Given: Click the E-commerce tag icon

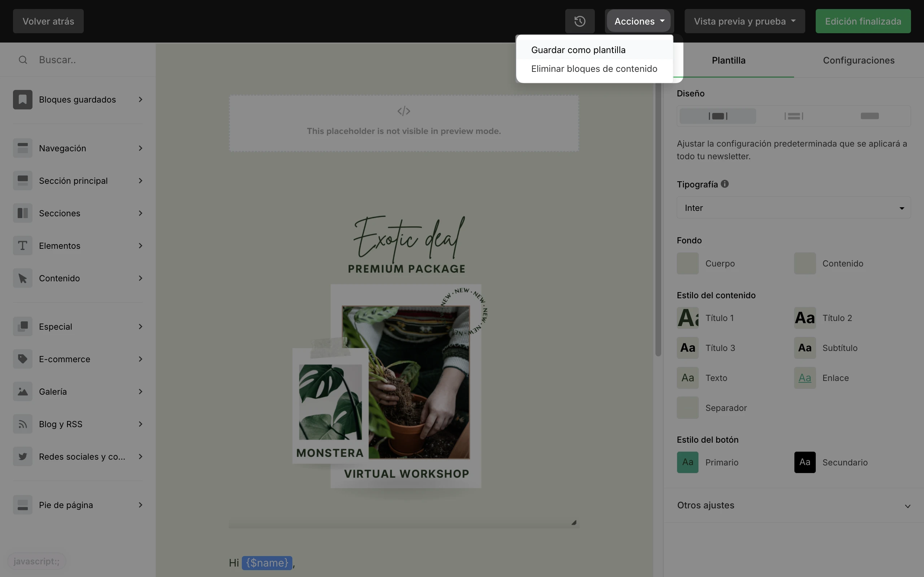Looking at the screenshot, I should pos(22,359).
